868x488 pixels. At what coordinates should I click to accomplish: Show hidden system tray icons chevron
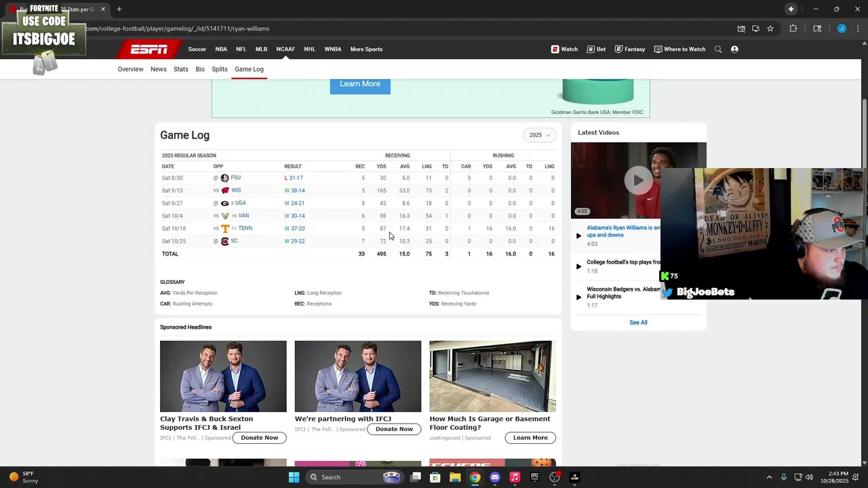pos(769,477)
